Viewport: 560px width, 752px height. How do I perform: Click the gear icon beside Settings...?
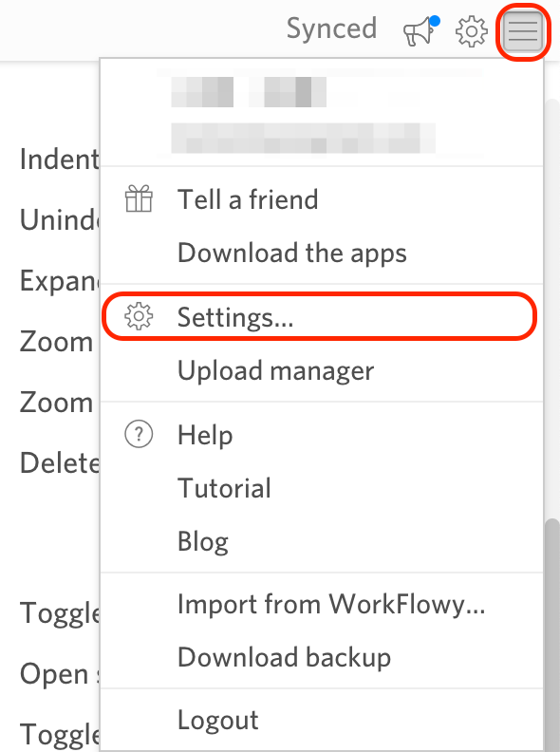(139, 316)
